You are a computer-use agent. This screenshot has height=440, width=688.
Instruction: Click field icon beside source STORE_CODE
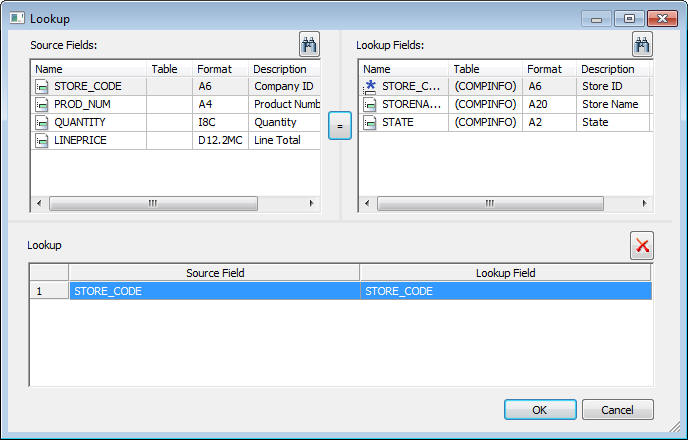click(x=42, y=86)
